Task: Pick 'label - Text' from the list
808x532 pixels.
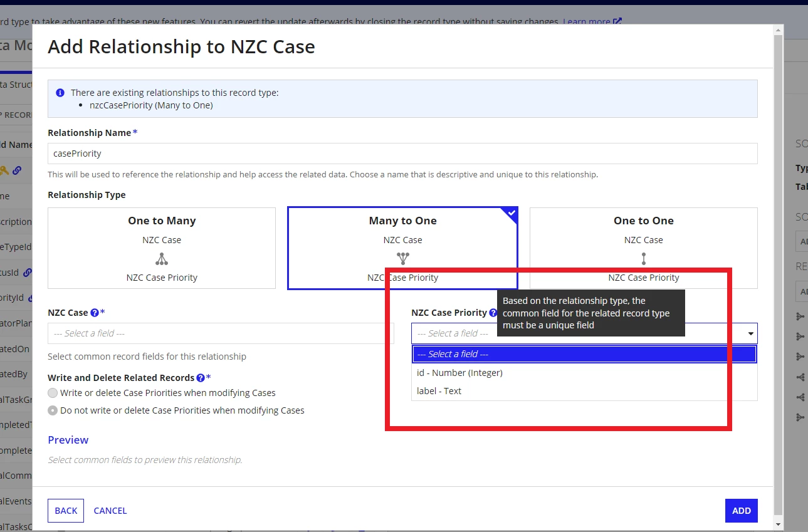Action: coord(584,391)
